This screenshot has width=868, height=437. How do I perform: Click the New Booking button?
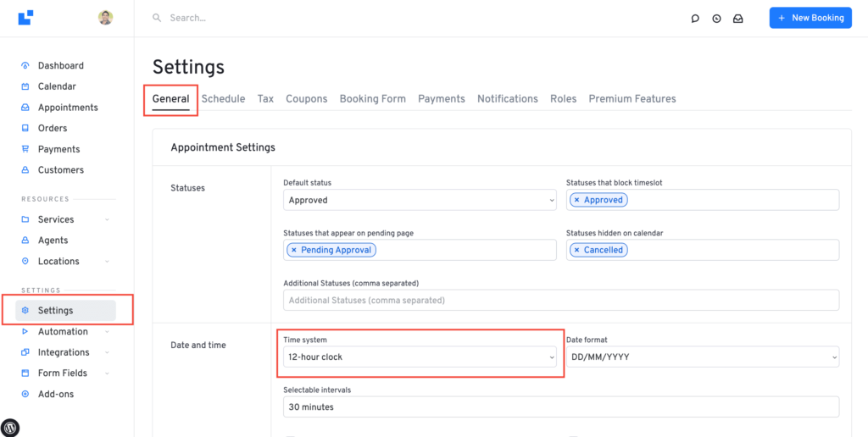click(810, 18)
